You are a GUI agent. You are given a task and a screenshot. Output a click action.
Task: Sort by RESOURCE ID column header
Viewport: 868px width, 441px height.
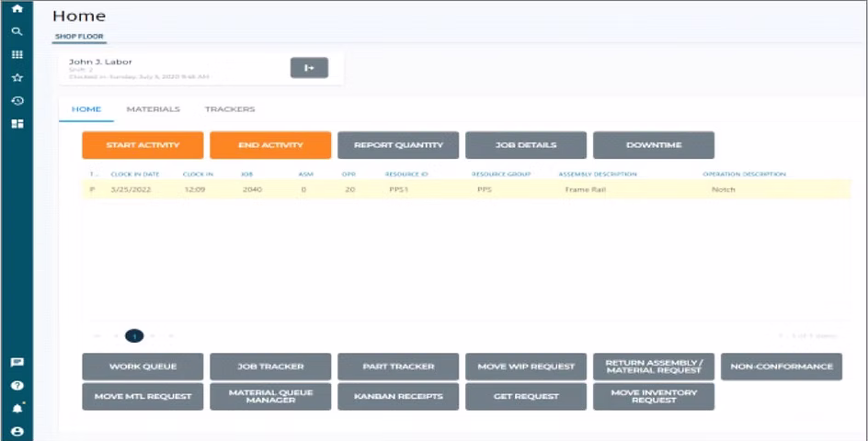coord(406,175)
